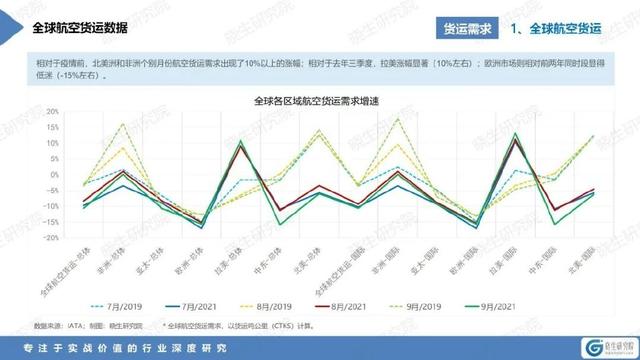Screen dimensions: 640x360
Task: Click x-axis label 亚太-国际
Action: pyautogui.click(x=425, y=260)
